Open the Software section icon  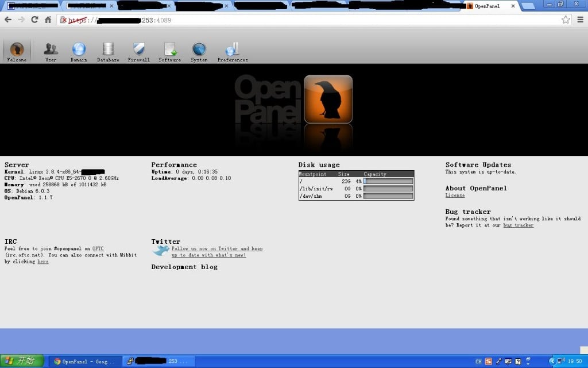[169, 50]
